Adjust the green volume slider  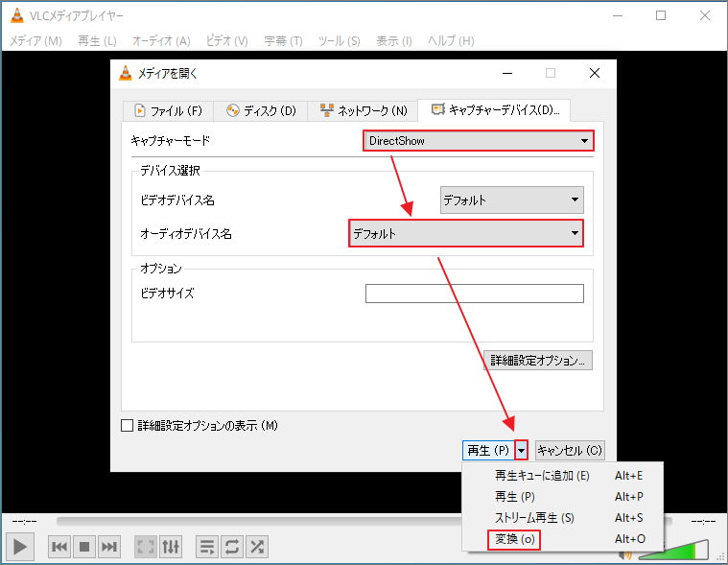pos(673,550)
